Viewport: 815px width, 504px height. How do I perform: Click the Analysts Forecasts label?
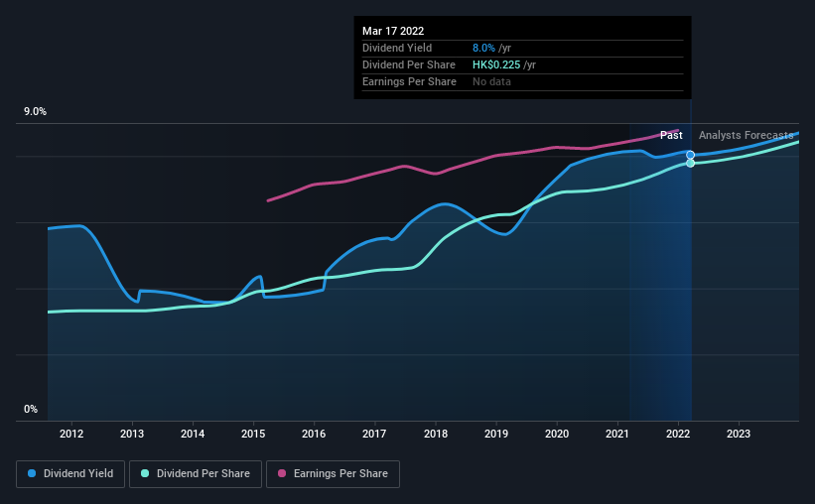(x=746, y=135)
